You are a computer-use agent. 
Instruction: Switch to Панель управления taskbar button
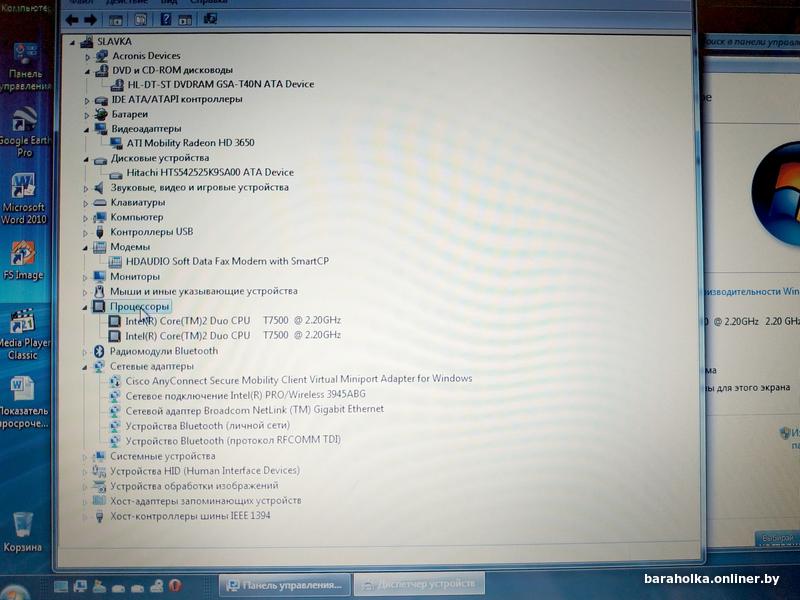pos(285,585)
